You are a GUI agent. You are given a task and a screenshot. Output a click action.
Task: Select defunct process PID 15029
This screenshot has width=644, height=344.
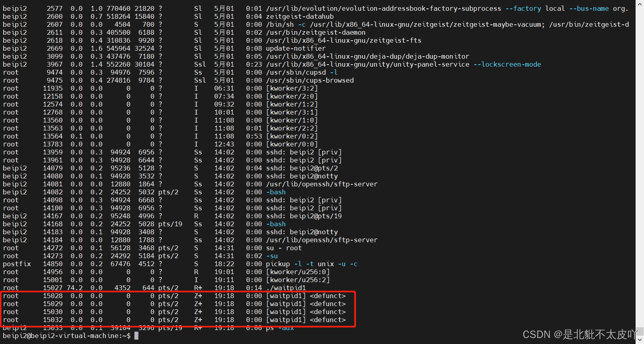(53, 304)
